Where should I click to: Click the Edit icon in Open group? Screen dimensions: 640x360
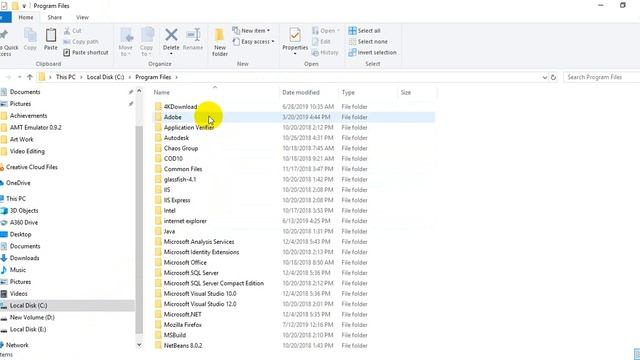(x=315, y=42)
